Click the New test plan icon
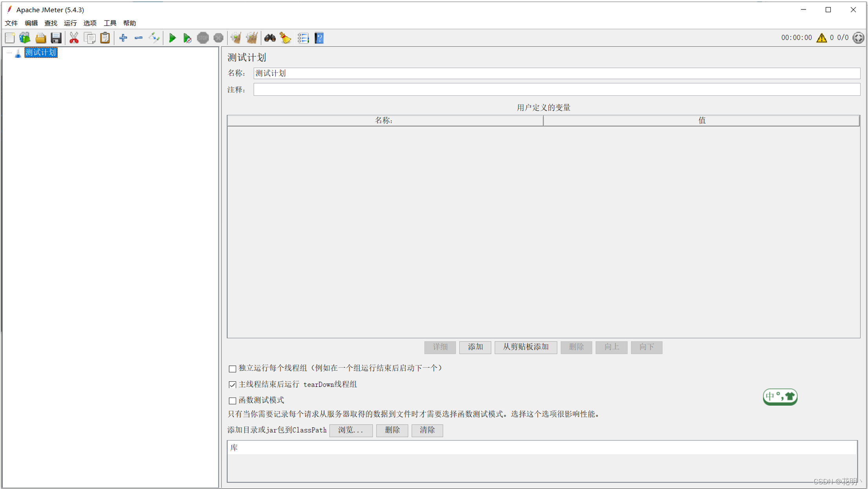The image size is (868, 489). coord(10,38)
